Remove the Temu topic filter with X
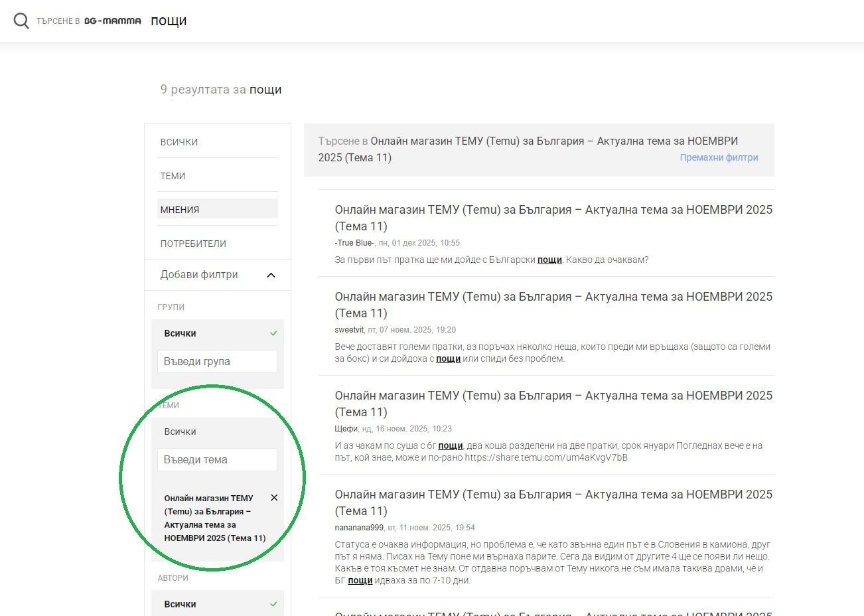Screen dimensions: 864x616 click(x=274, y=498)
